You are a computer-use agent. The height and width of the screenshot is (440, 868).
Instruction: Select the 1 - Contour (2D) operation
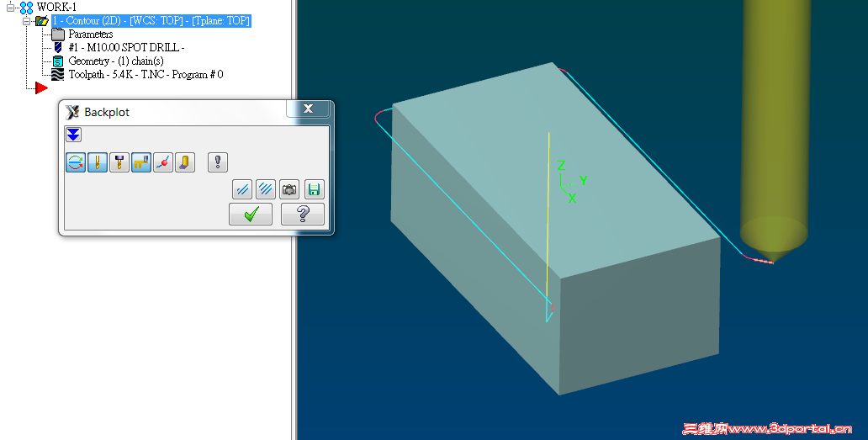pos(151,21)
